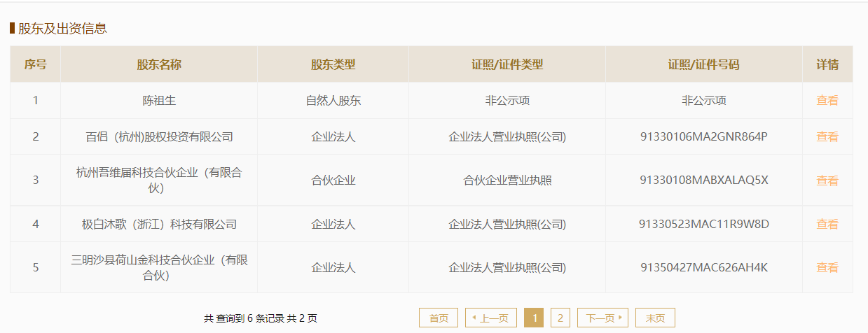This screenshot has height=333, width=868.
Task: Click the 证照/证件类型 column header
Action: coord(507,64)
